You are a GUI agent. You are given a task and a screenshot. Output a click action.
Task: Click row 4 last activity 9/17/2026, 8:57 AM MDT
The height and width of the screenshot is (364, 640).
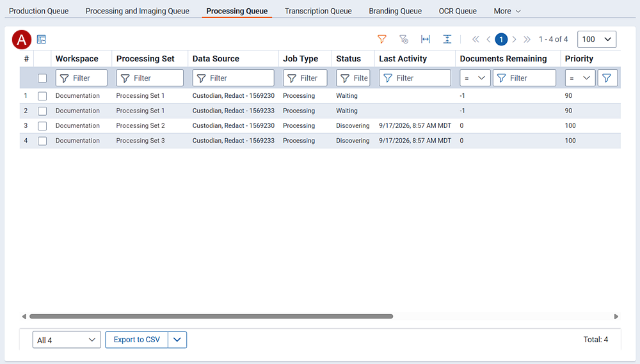pyautogui.click(x=415, y=141)
